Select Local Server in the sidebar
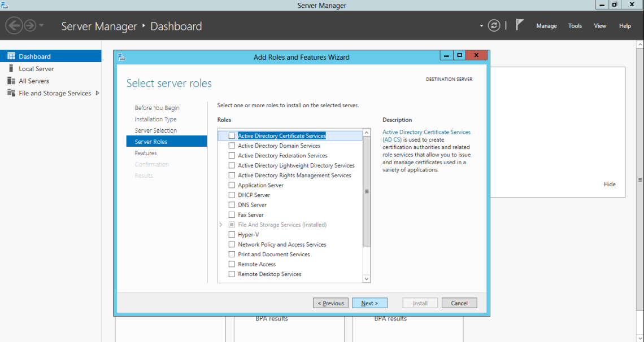This screenshot has height=342, width=644. tap(50, 68)
